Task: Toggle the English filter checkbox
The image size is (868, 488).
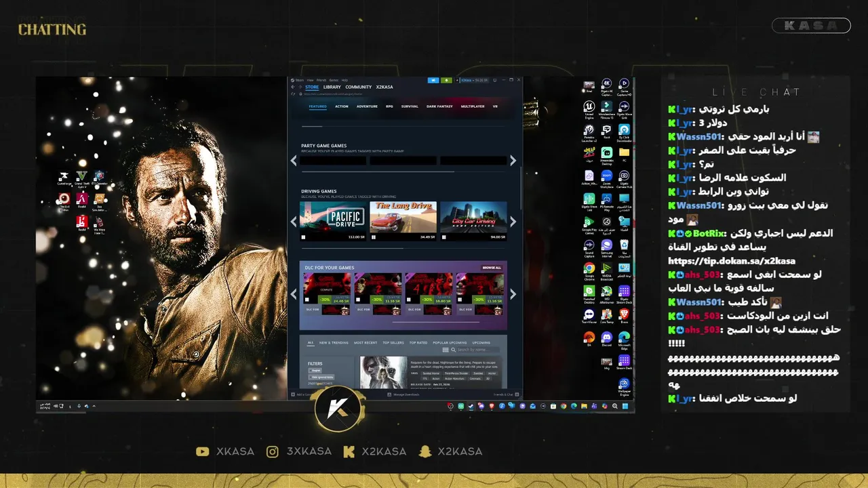Action: 315,371
